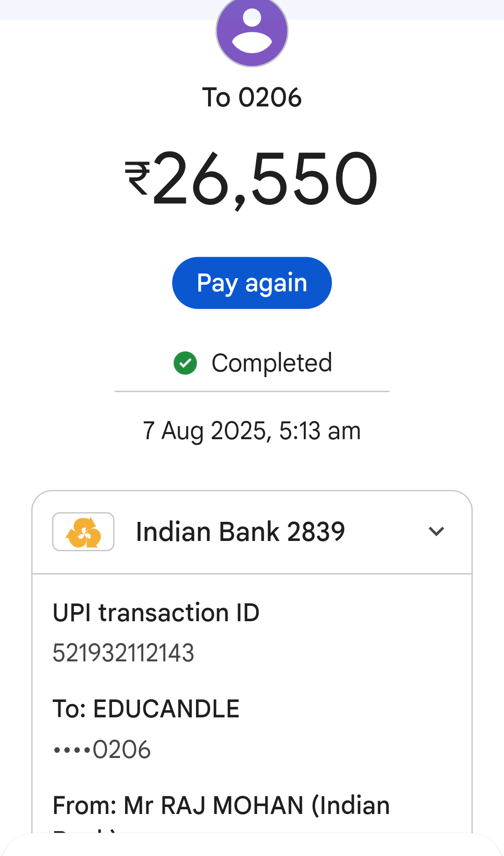The height and width of the screenshot is (856, 504).
Task: Tap the bottom sheet edge at screen bottom
Action: [252, 846]
